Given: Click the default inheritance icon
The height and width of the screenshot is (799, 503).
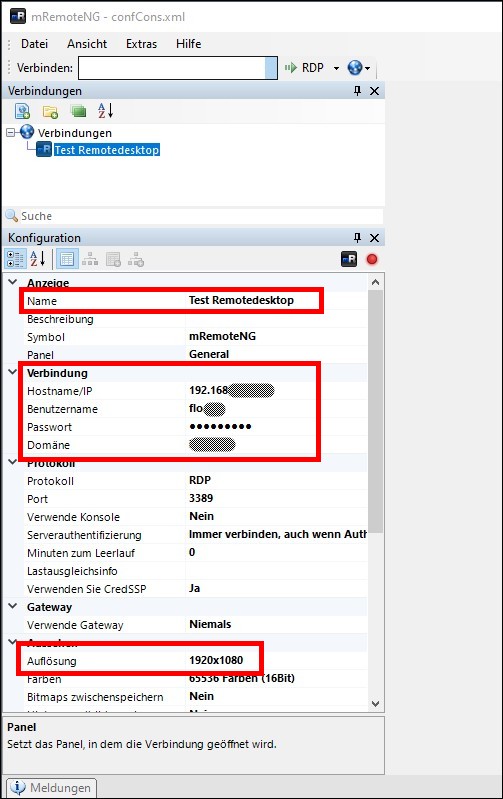Looking at the screenshot, I should (136, 259).
